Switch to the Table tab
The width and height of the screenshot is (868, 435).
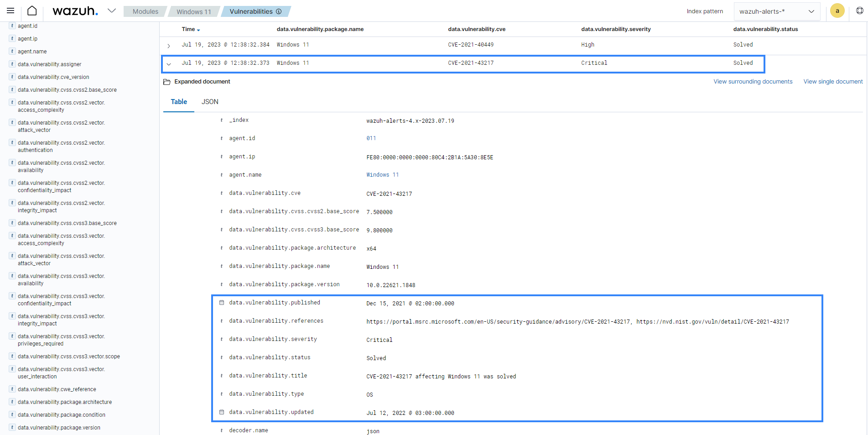point(179,102)
